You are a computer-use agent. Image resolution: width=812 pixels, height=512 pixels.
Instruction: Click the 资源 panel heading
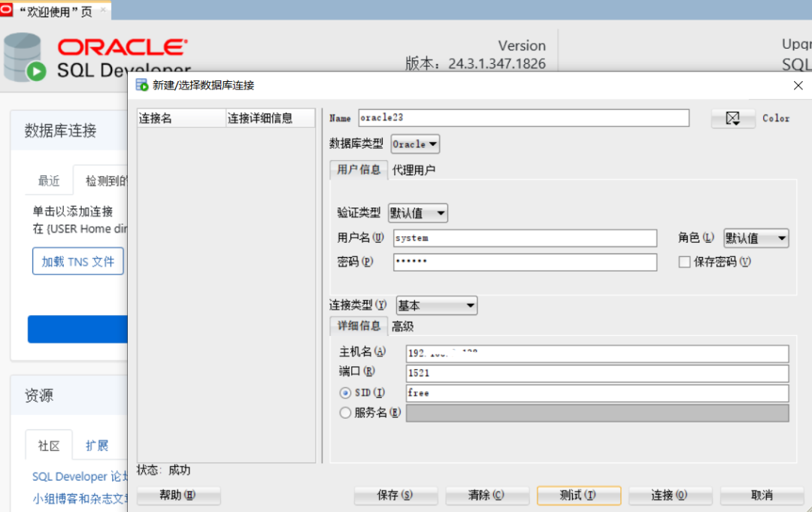pos(39,395)
